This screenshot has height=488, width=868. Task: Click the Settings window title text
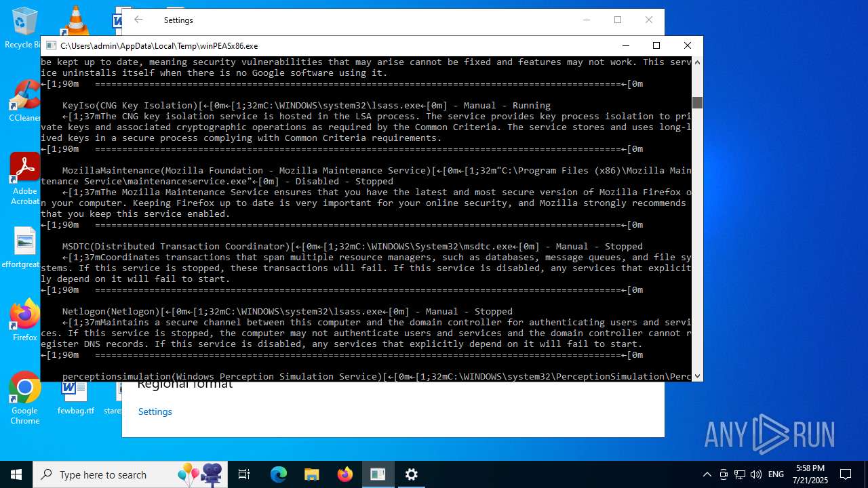coord(178,20)
